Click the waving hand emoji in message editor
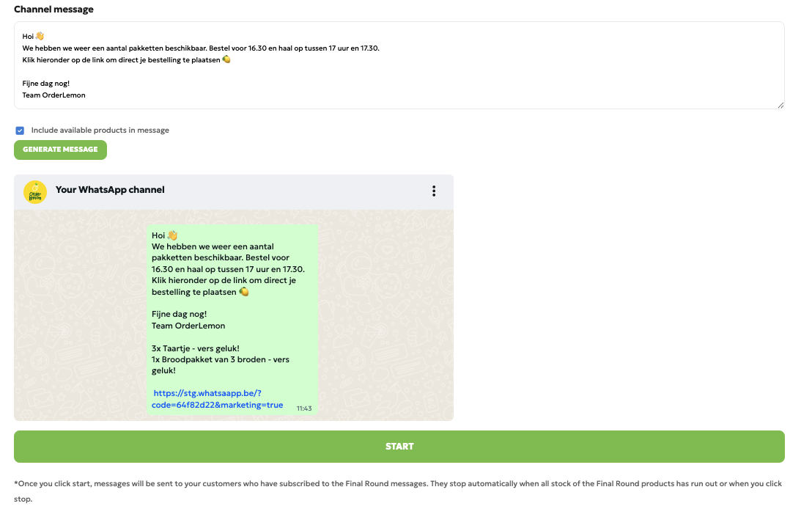Screen dimensions: 812x506 click(40, 36)
